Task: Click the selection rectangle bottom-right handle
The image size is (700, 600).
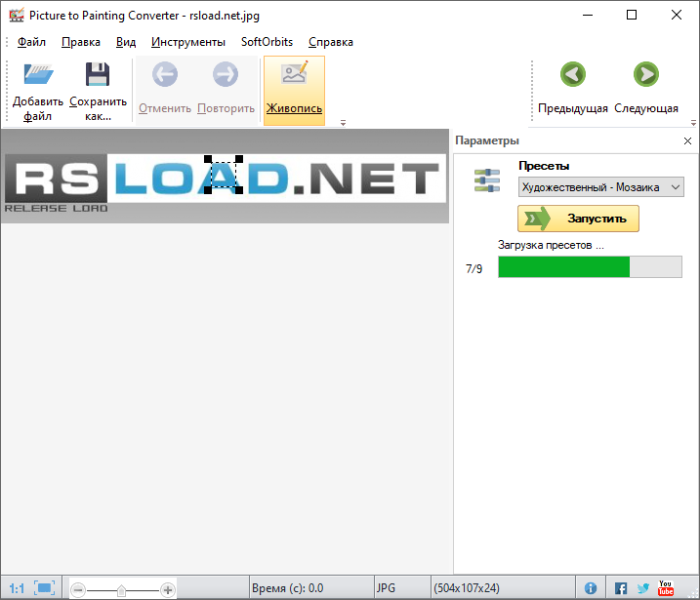Action: (x=239, y=190)
